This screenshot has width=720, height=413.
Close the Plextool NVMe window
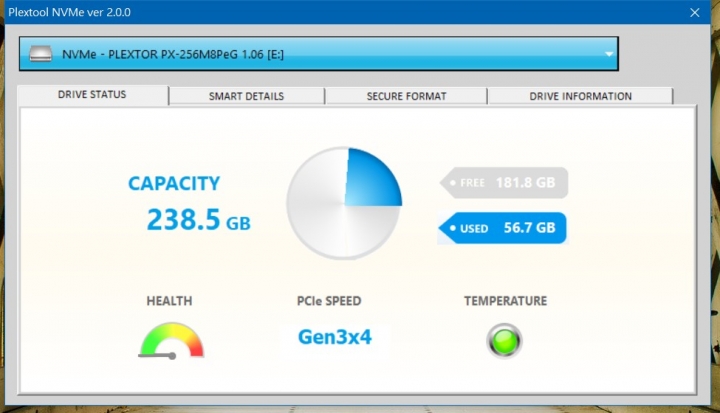point(695,13)
